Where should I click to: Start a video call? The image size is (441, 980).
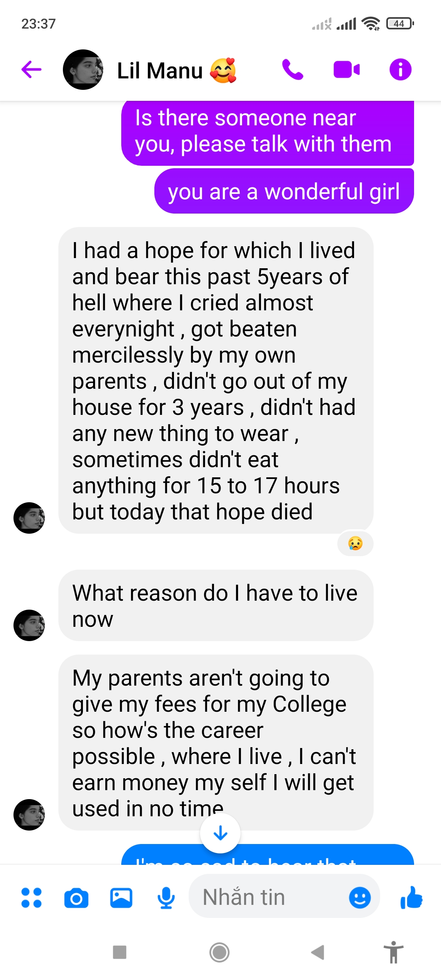click(x=346, y=69)
